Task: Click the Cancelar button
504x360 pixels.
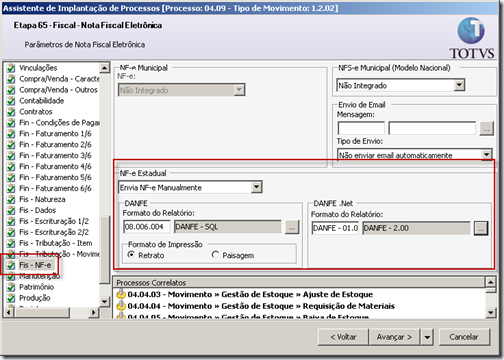Action: [x=464, y=337]
